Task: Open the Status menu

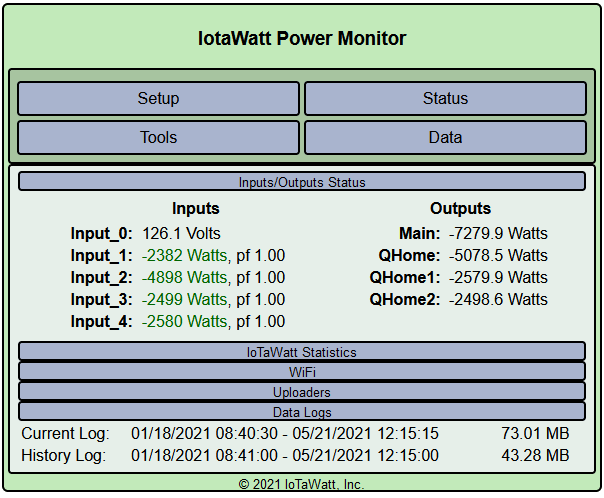Action: (445, 98)
